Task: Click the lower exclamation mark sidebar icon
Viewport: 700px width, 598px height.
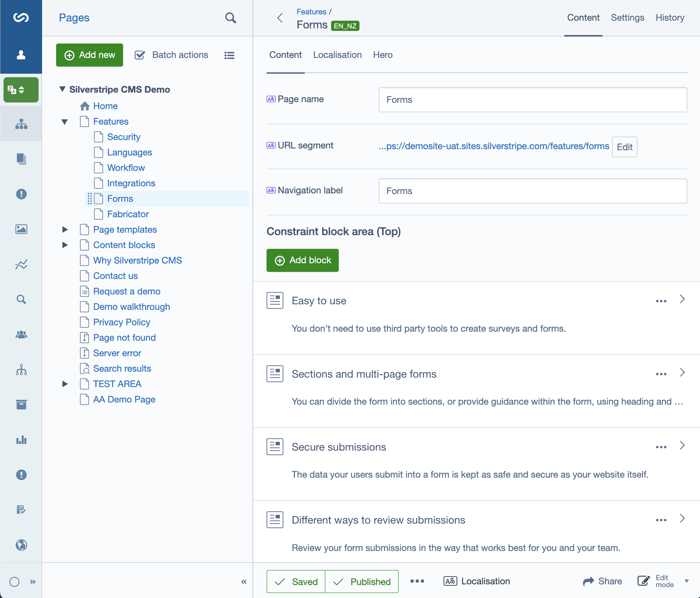Action: (x=21, y=475)
